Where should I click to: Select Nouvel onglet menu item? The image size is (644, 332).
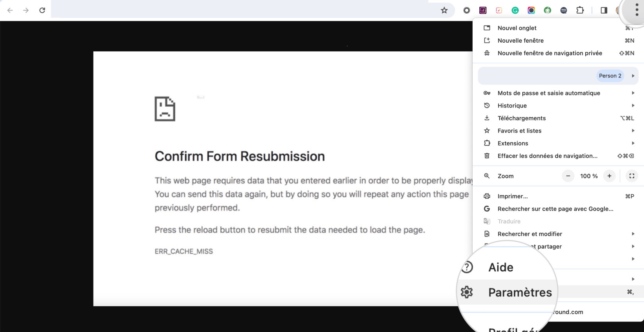click(x=558, y=28)
